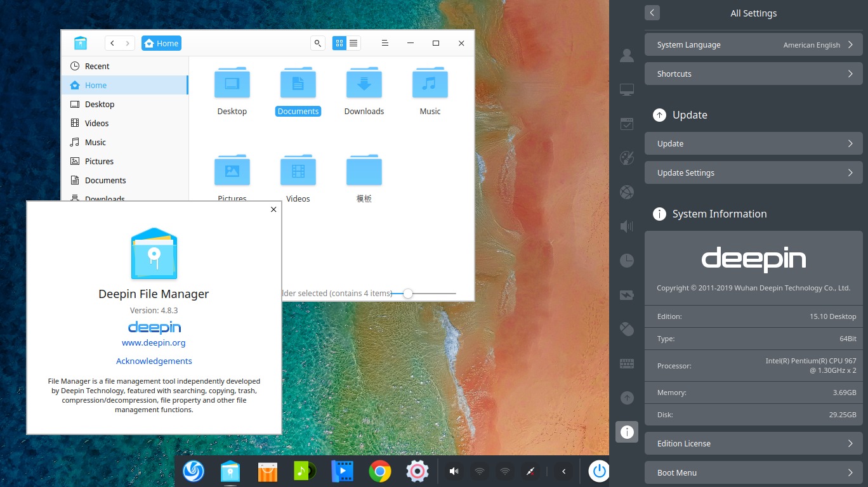This screenshot has width=868, height=487.
Task: Launch Deepin Movie from the dock
Action: (x=343, y=471)
